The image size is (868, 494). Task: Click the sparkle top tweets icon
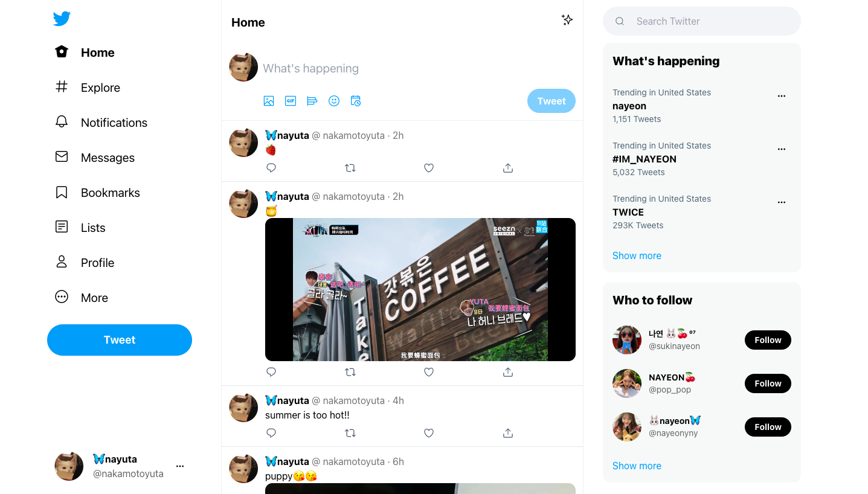(x=567, y=20)
